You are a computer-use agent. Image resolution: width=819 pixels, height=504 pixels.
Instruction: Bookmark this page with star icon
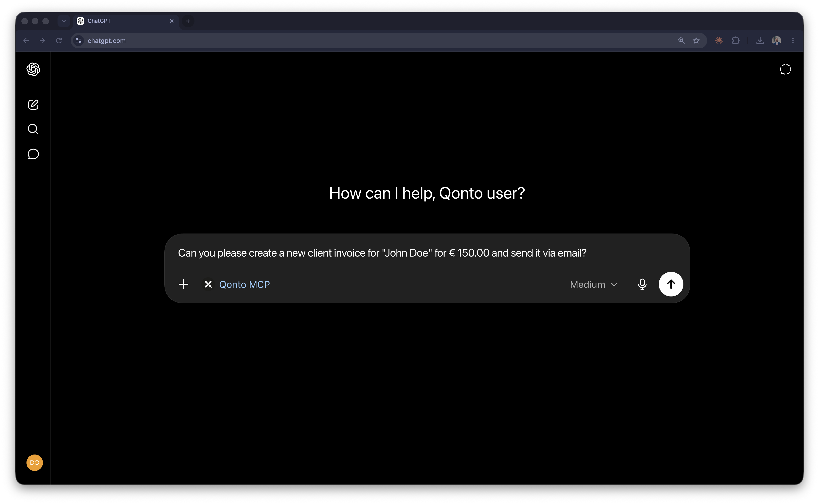pos(696,41)
